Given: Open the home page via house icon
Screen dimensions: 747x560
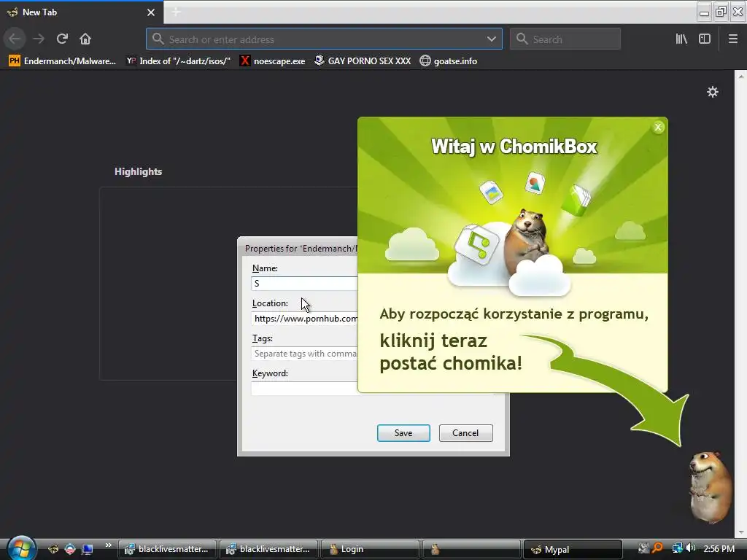Looking at the screenshot, I should (85, 39).
